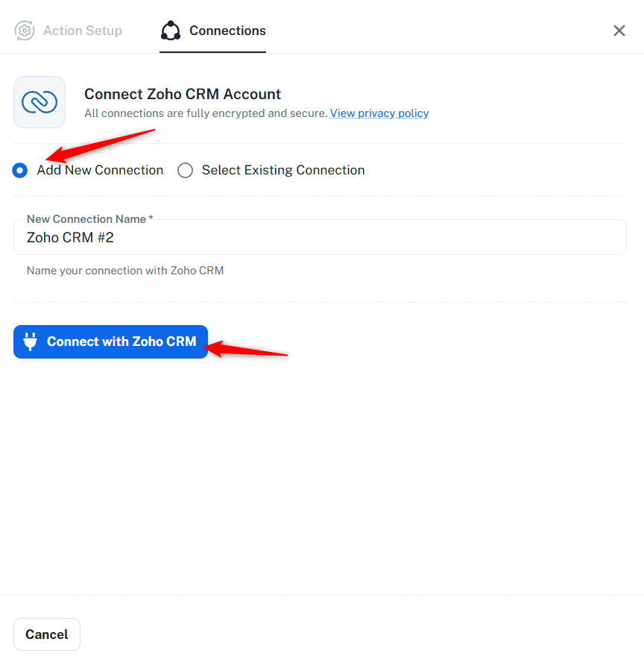The width and height of the screenshot is (644, 668).
Task: Click the "All connections are fully encrypted" text
Action: (206, 113)
